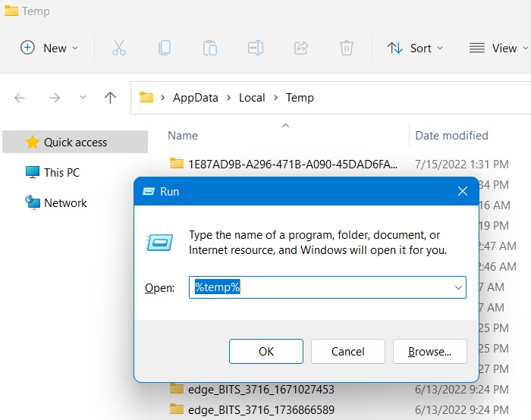The width and height of the screenshot is (531, 420).
Task: Expand chevron between Local and Temp
Action: (x=276, y=98)
